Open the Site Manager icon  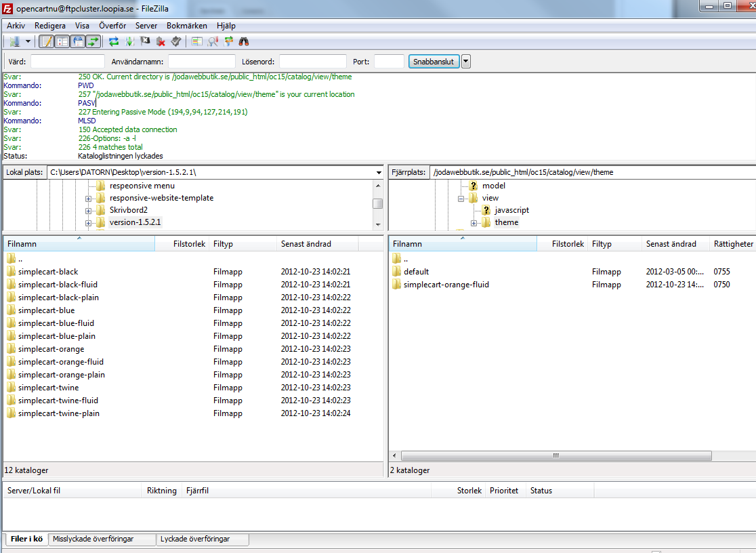coord(14,41)
